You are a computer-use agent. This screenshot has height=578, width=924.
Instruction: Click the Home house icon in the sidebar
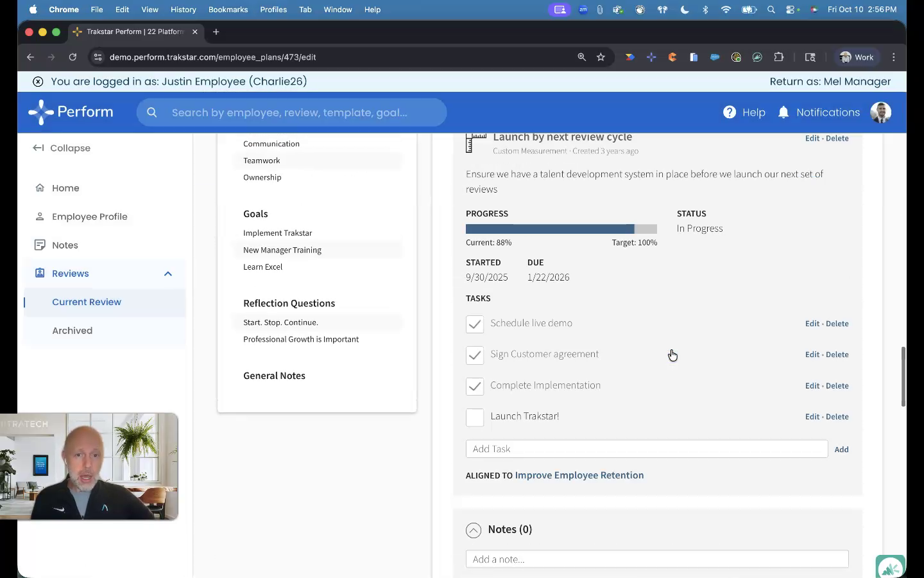(40, 188)
